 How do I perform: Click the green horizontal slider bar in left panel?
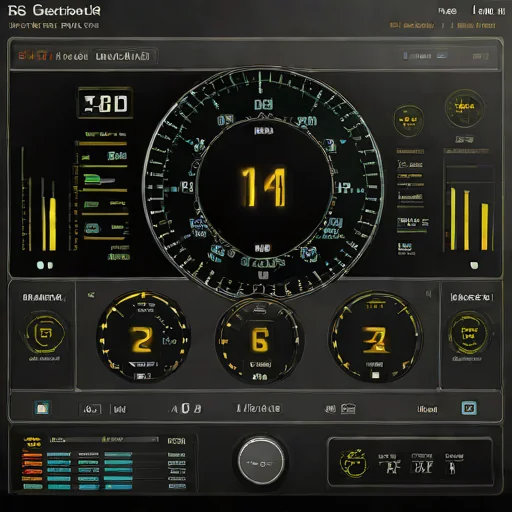coord(99,179)
